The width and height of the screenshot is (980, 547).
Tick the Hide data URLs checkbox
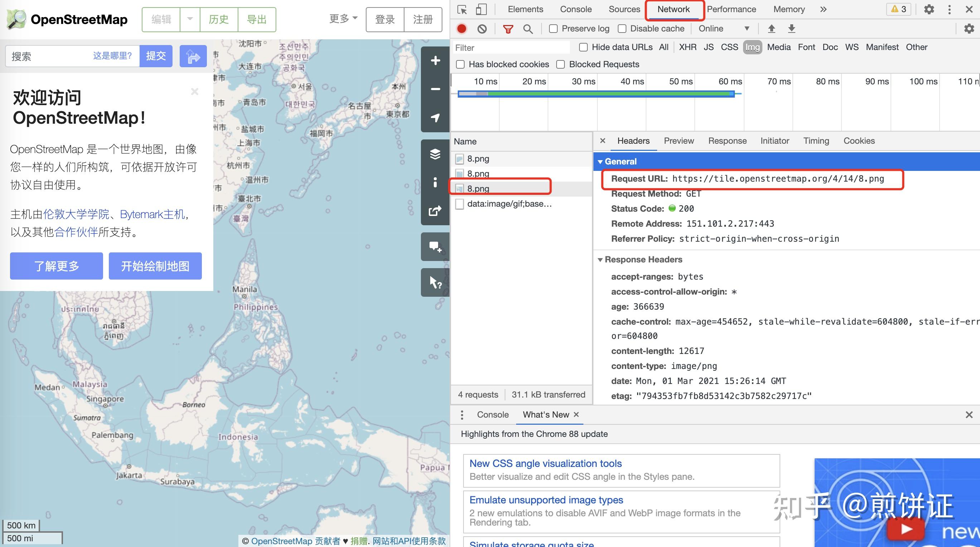[583, 48]
